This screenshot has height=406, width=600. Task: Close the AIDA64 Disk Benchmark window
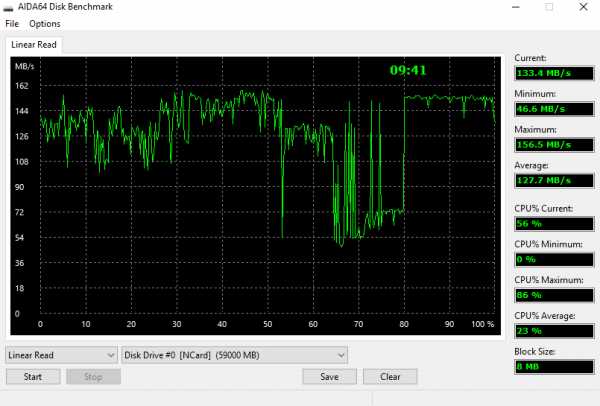583,7
